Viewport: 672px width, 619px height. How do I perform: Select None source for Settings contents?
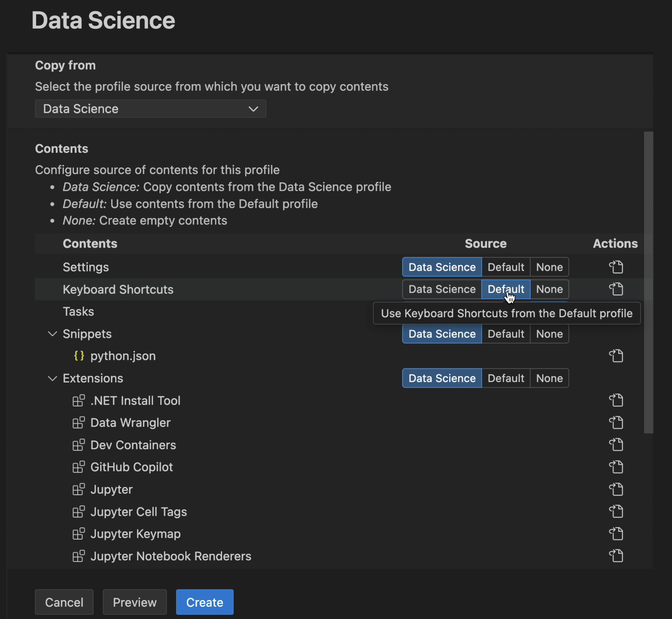(550, 267)
